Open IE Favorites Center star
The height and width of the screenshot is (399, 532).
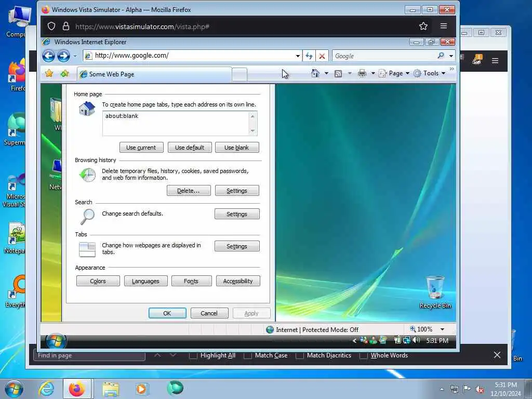pyautogui.click(x=49, y=73)
